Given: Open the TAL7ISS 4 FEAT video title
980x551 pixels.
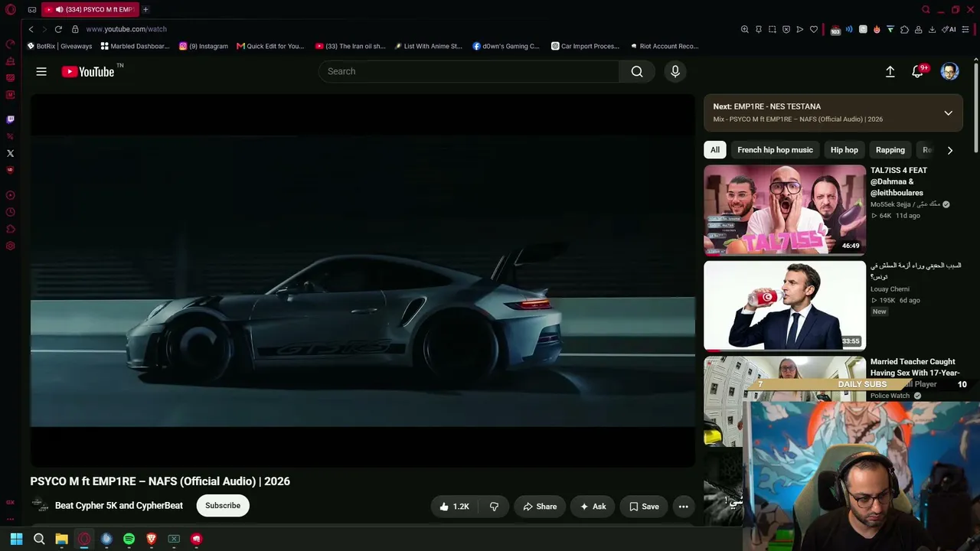Looking at the screenshot, I should pyautogui.click(x=899, y=181).
